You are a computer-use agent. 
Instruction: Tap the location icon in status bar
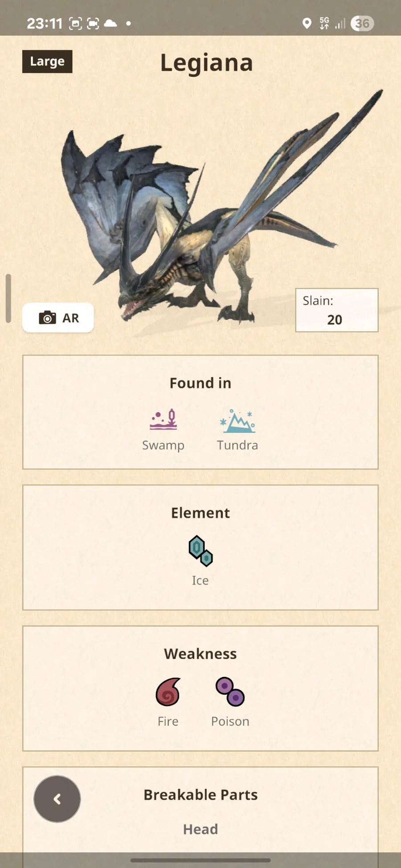[x=307, y=23]
